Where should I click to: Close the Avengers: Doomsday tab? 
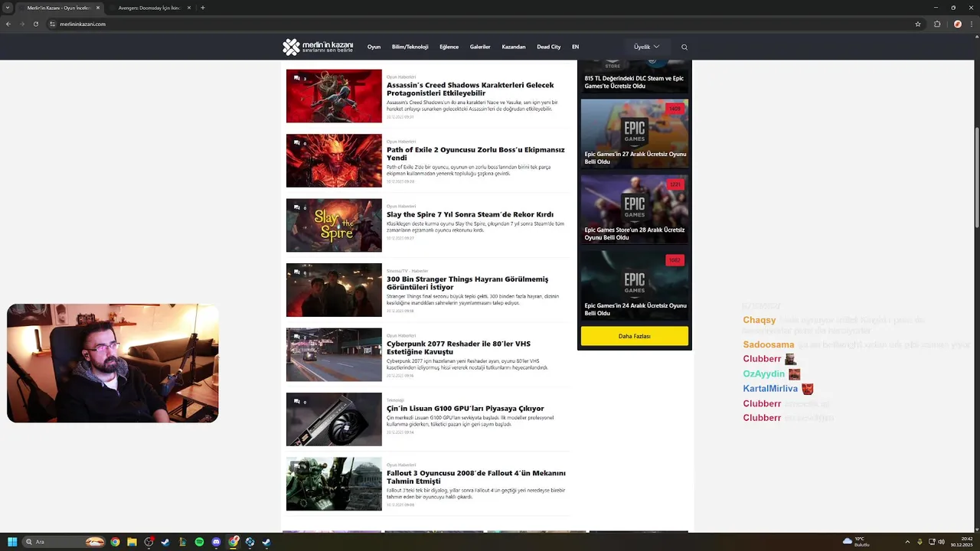tap(188, 8)
